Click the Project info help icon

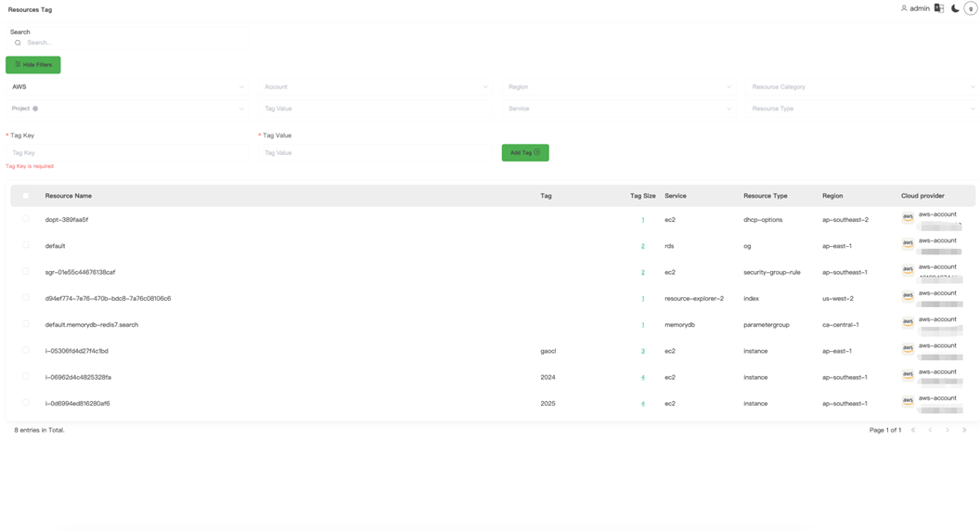[x=35, y=109]
